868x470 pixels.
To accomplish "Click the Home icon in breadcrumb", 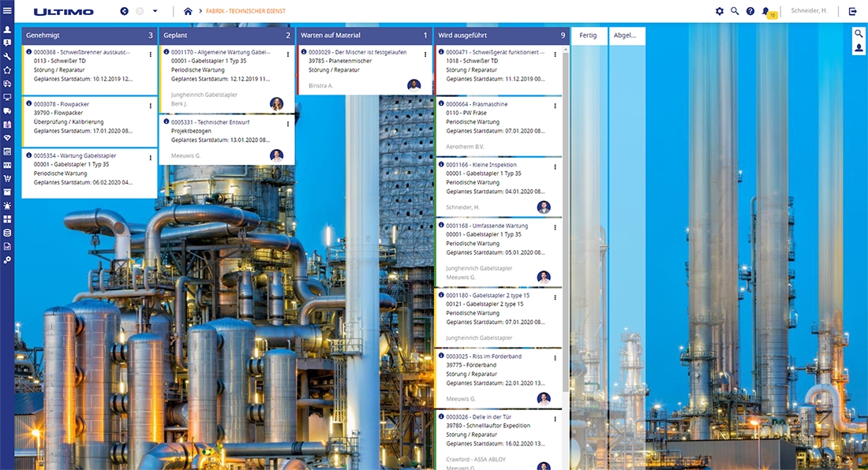I will [x=189, y=11].
